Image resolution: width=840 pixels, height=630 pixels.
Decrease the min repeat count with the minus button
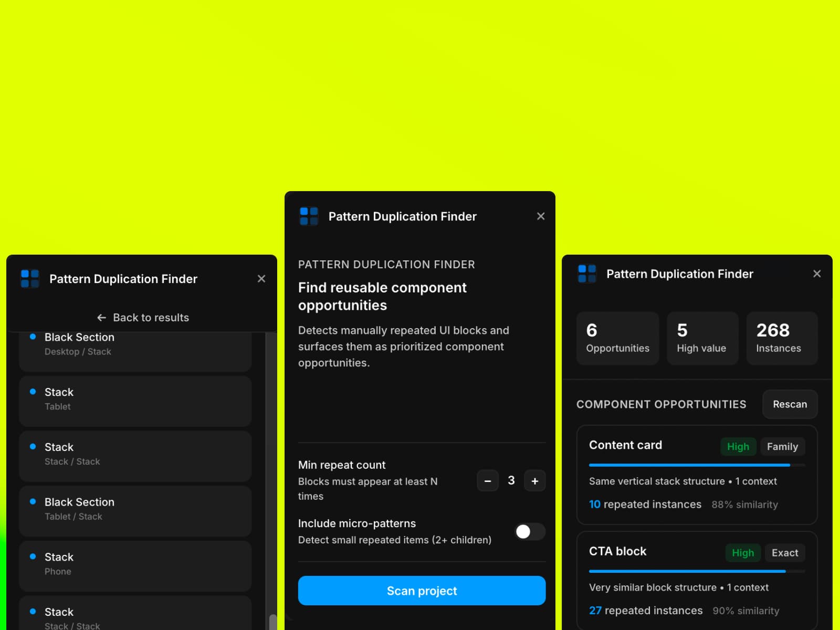(x=488, y=481)
